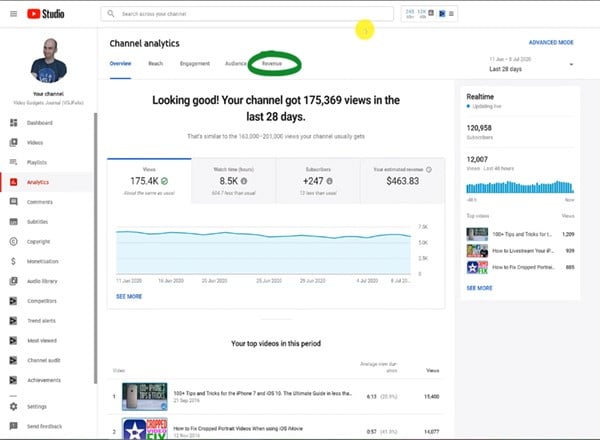Click the green check icon next to 175.4K

click(165, 181)
